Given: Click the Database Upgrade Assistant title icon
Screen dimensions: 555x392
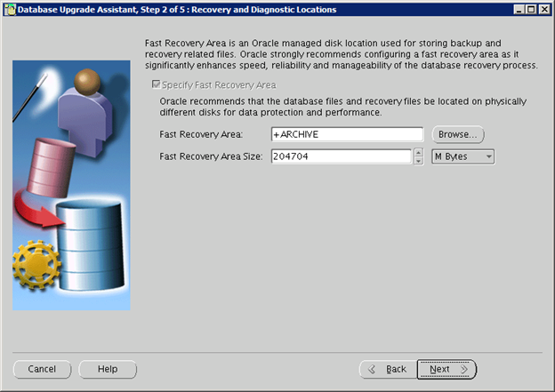Looking at the screenshot, I should click(10, 10).
